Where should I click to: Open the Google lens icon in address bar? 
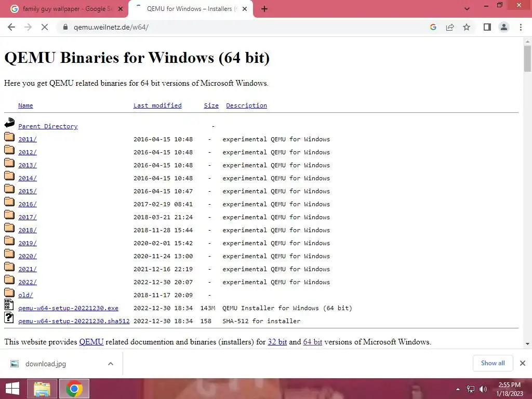tap(433, 27)
